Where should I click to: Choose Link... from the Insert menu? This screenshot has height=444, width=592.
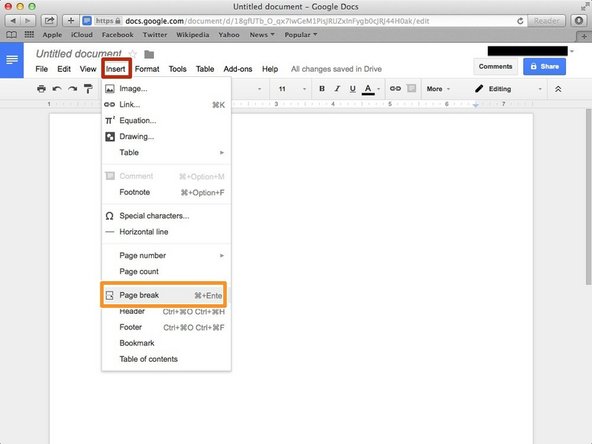tap(166, 105)
